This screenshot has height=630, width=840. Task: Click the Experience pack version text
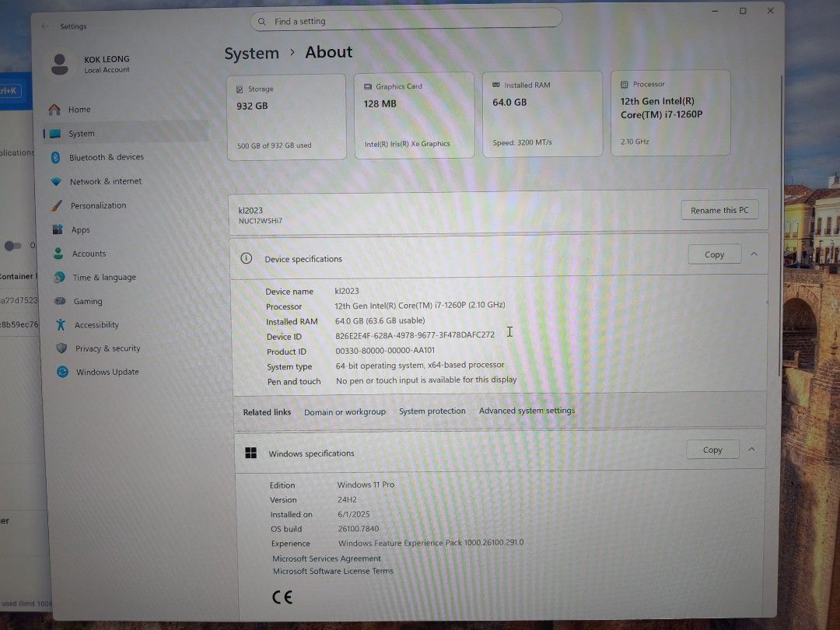click(431, 543)
